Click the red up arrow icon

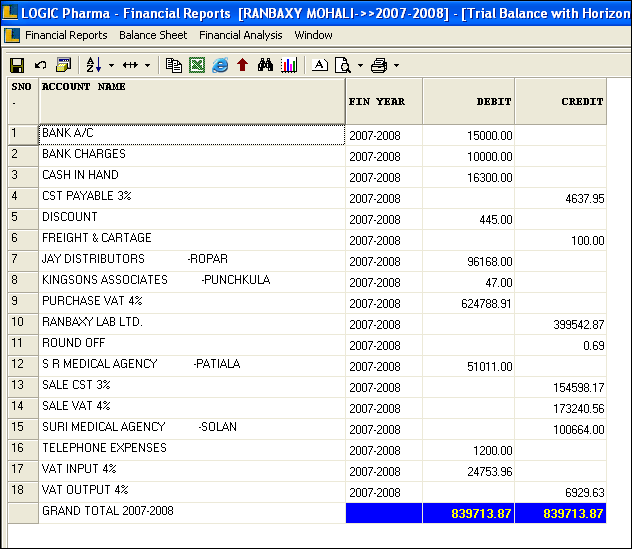pyautogui.click(x=242, y=65)
